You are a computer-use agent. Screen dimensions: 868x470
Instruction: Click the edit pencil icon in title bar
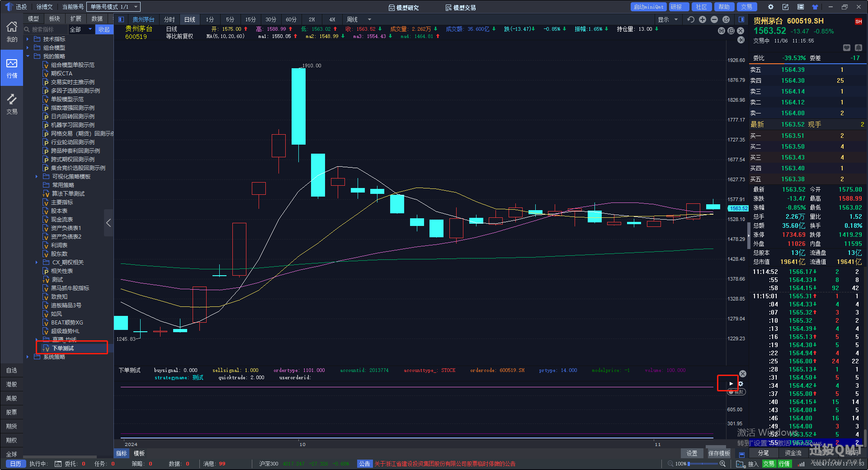tap(786, 7)
